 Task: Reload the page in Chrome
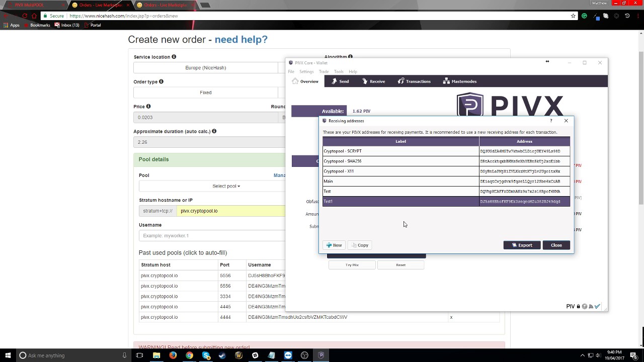[25, 16]
